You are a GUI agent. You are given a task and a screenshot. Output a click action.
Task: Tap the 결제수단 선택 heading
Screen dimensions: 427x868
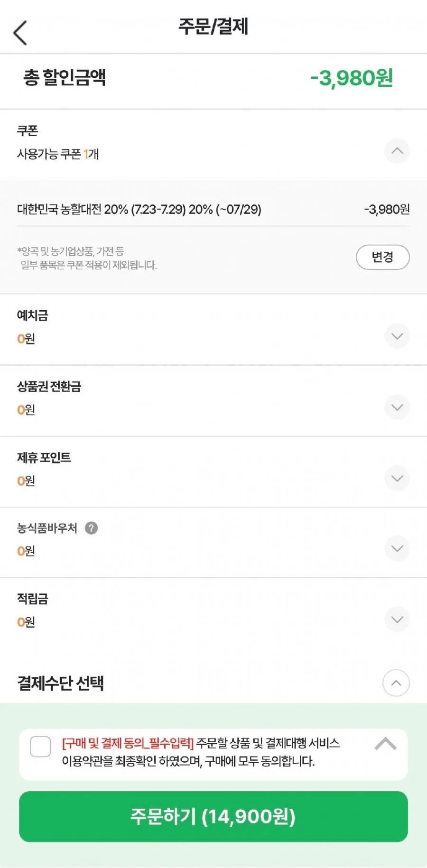(60, 683)
